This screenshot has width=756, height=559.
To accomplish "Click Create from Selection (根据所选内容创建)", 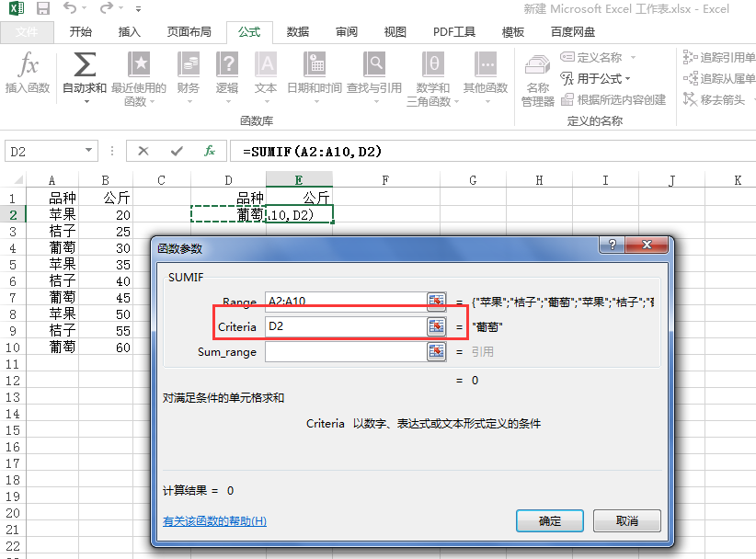I will tap(613, 99).
